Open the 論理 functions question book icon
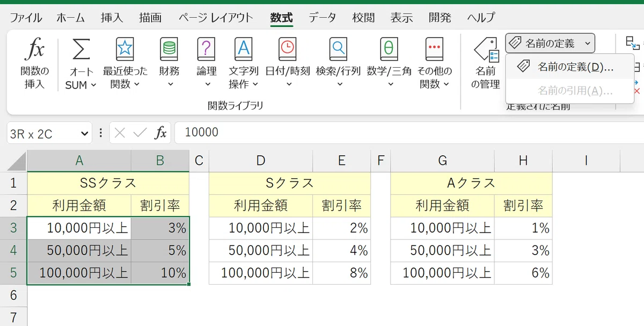 click(x=206, y=49)
